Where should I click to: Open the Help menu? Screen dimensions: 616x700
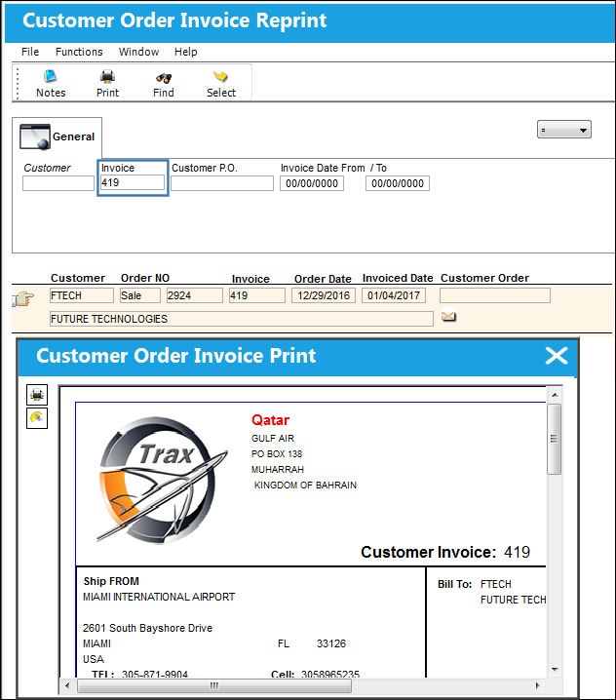pos(186,52)
